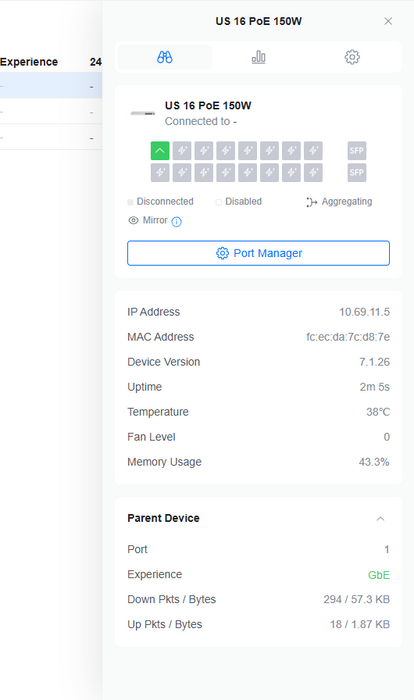Click Up Pkts value 18 / 1.87 KB
The width and height of the screenshot is (414, 700).
coord(360,625)
